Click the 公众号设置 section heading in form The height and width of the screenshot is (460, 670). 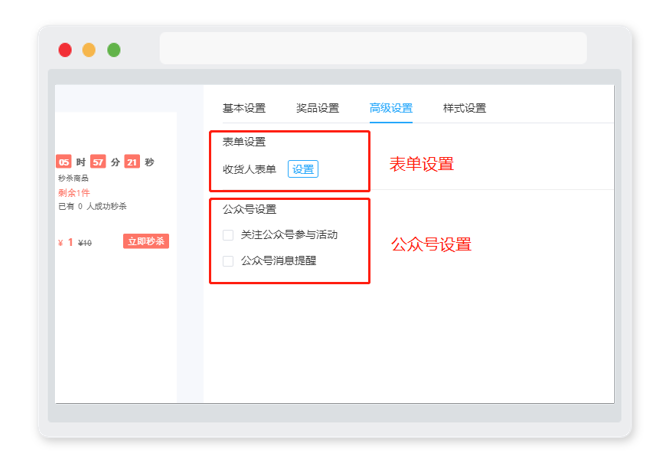coord(250,209)
